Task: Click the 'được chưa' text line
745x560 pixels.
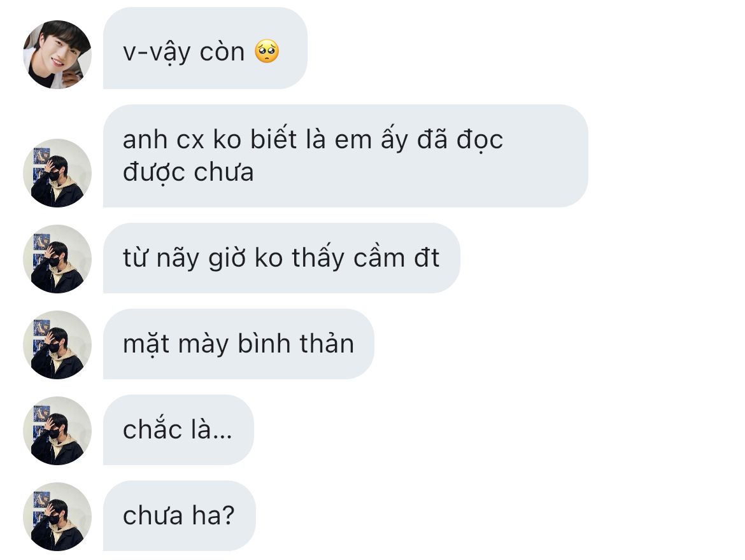Action: coord(188,172)
